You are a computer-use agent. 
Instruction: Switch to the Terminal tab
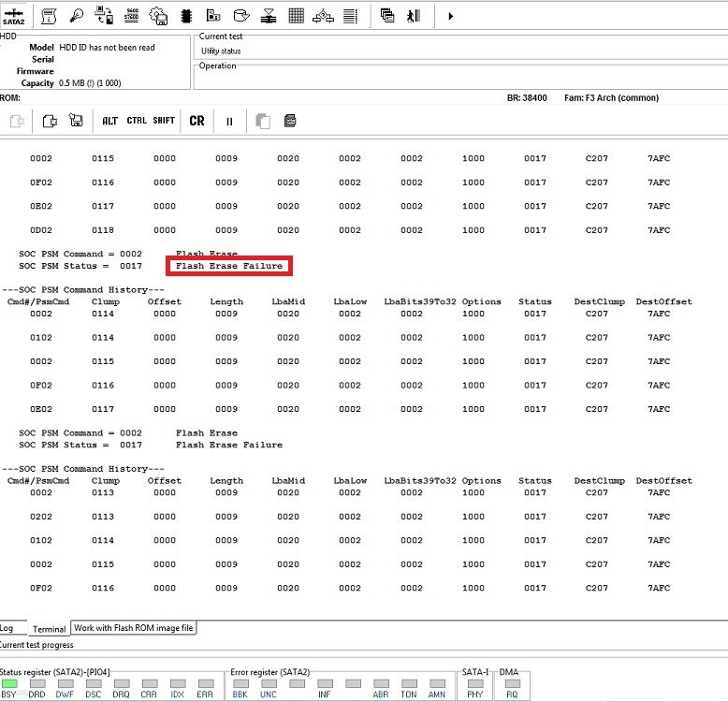[50, 629]
